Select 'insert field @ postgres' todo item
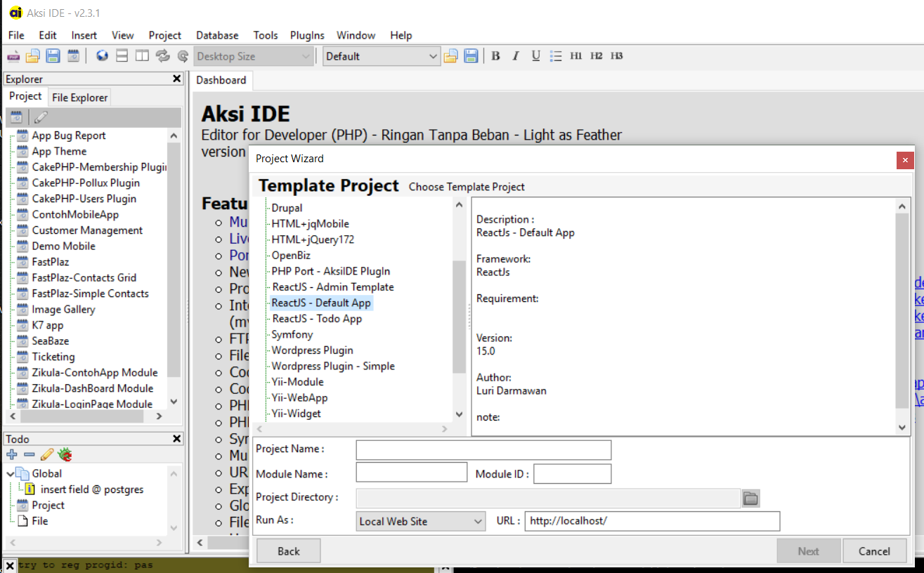The image size is (924, 573). click(92, 489)
